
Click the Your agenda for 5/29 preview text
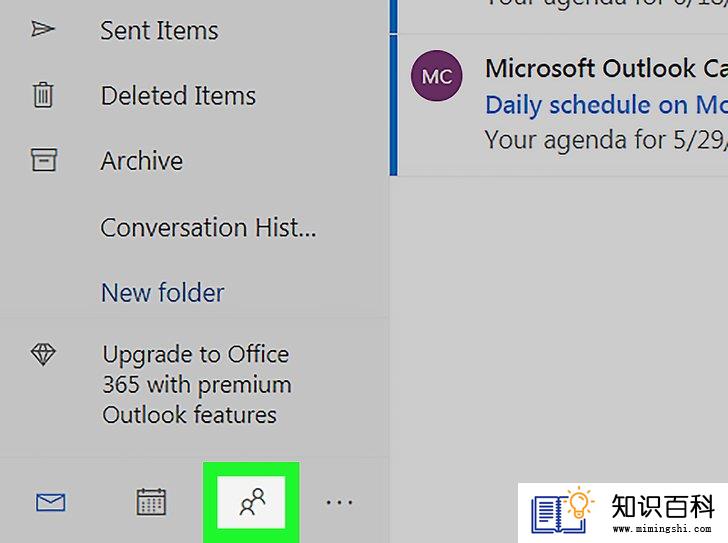point(606,139)
